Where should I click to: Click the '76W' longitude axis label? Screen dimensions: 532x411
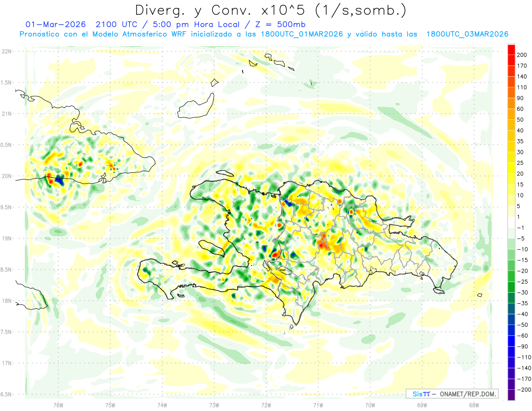click(58, 405)
